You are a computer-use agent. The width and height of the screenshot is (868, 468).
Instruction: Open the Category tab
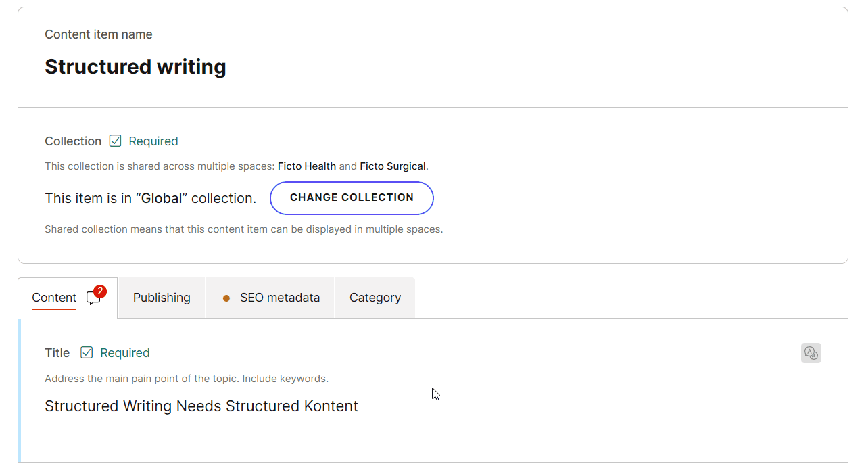coord(375,298)
